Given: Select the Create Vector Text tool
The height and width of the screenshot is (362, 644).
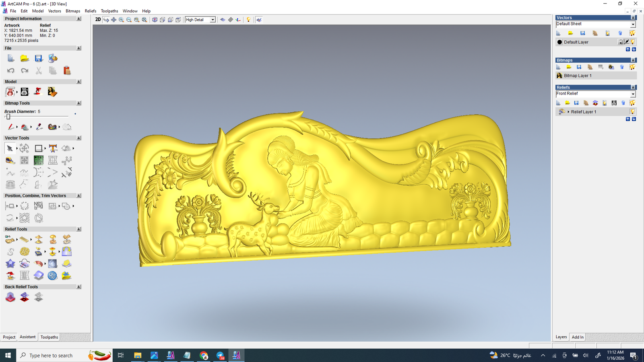Looking at the screenshot, I should 53,148.
